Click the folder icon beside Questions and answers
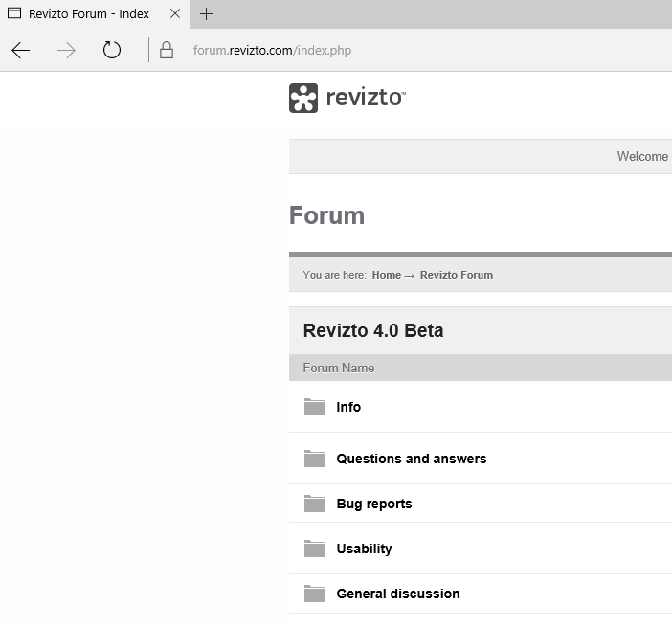The image size is (672, 628). tap(315, 459)
